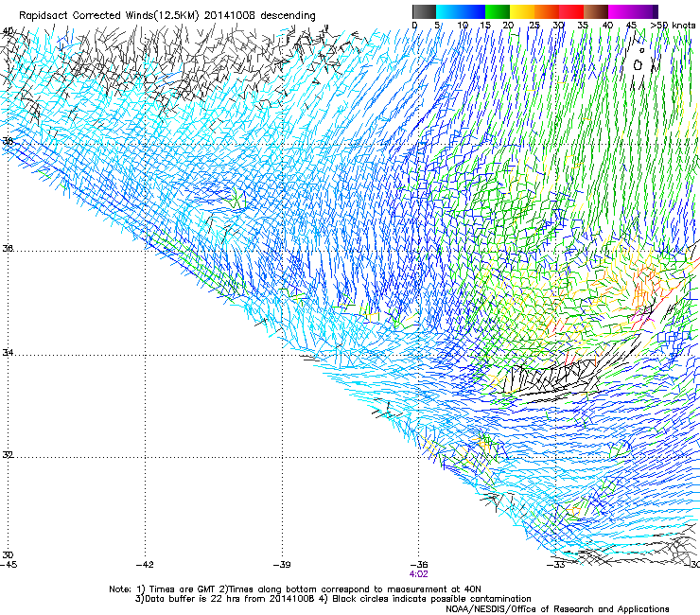Click the cyan-blue 5–15 knots legend swatch

tap(461, 11)
